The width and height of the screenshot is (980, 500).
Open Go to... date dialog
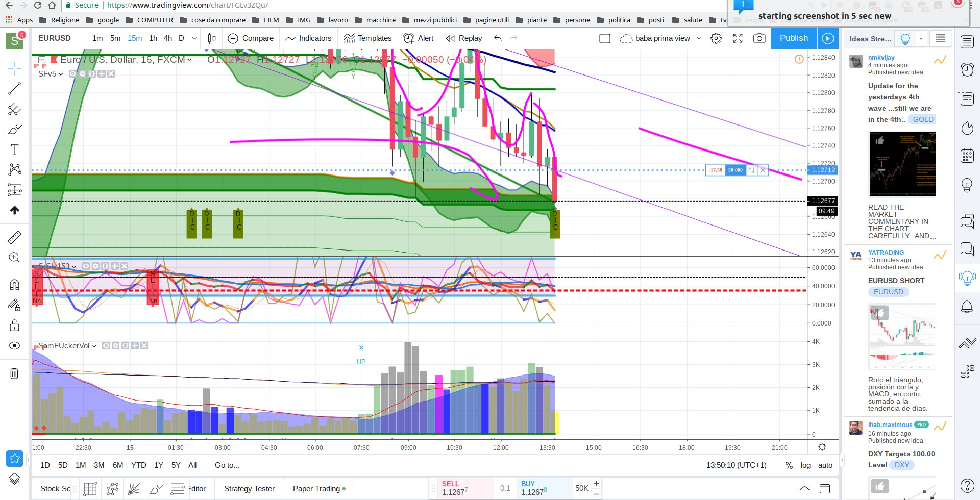pyautogui.click(x=227, y=465)
